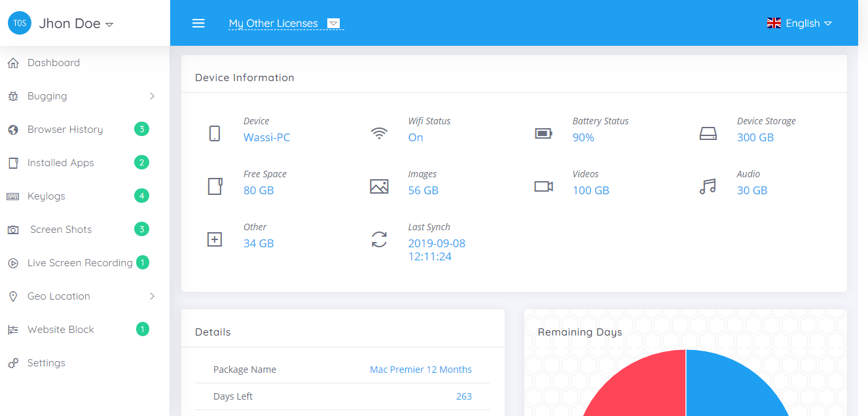Open the Keylogs section
This screenshot has height=416, width=868.
point(46,196)
